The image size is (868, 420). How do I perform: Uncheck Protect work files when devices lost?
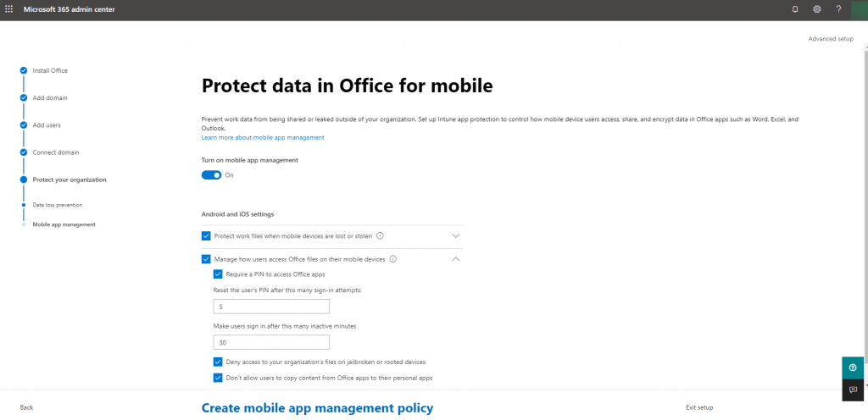206,236
